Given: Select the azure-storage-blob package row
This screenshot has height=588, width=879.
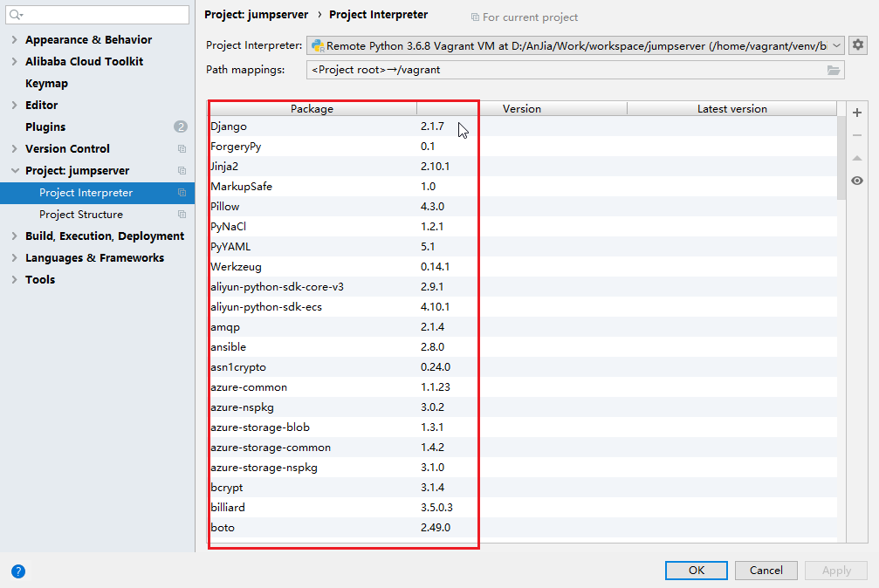Looking at the screenshot, I should (x=523, y=427).
